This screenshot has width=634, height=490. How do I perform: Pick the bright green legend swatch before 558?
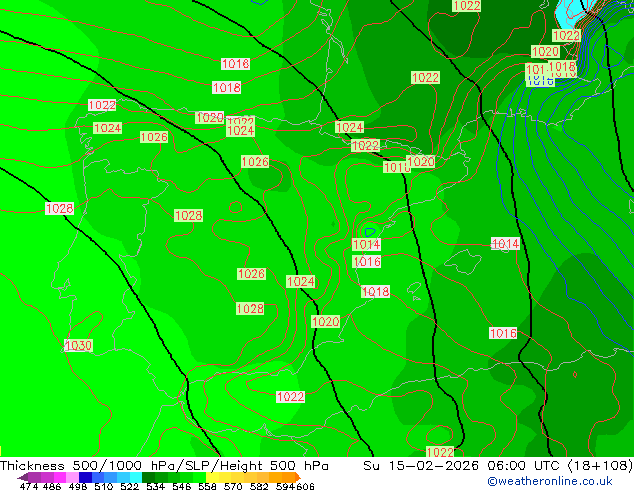(199, 477)
